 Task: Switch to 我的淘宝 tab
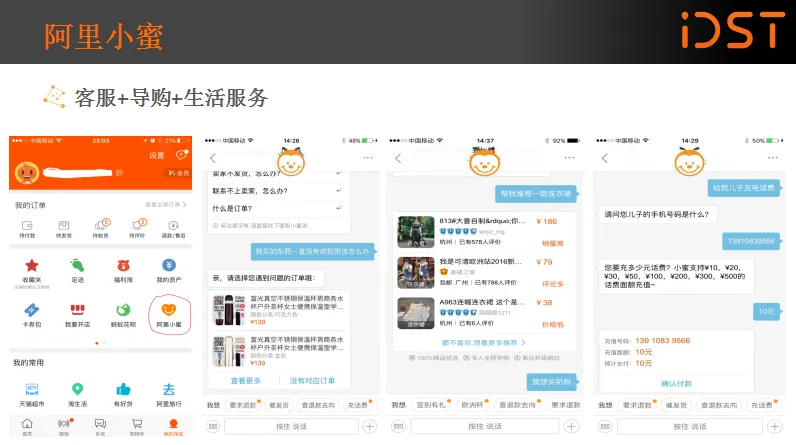(x=174, y=427)
